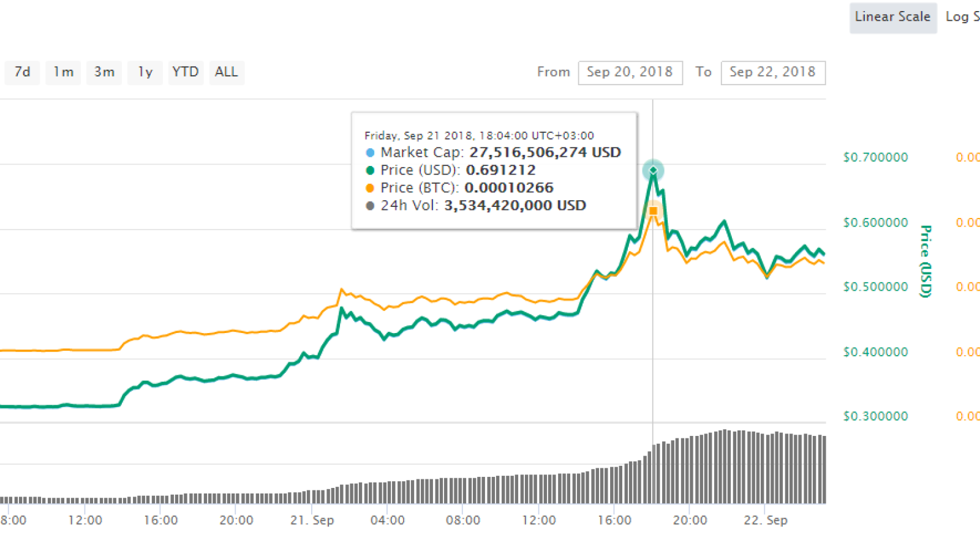980x551 pixels.
Task: Click the $0.700000 axis label
Action: 875,157
